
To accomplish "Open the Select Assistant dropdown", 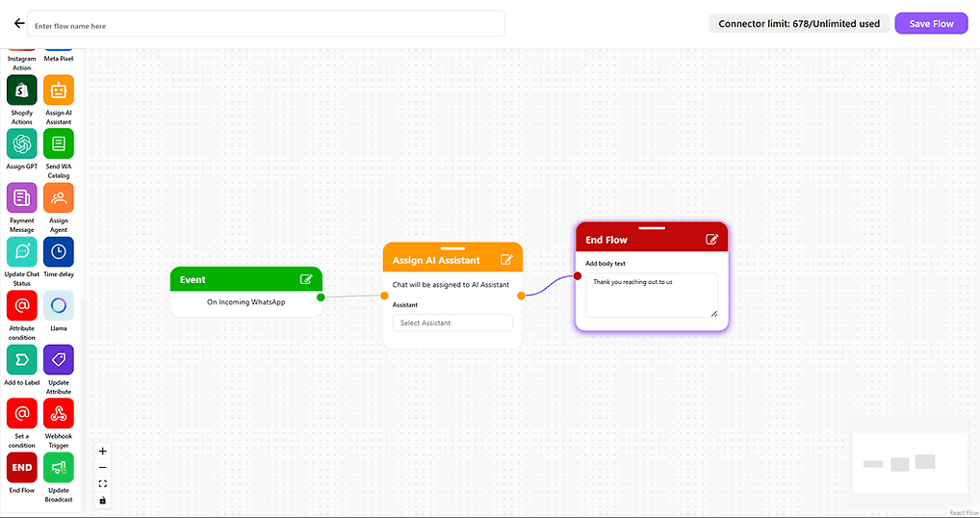I will coord(452,324).
